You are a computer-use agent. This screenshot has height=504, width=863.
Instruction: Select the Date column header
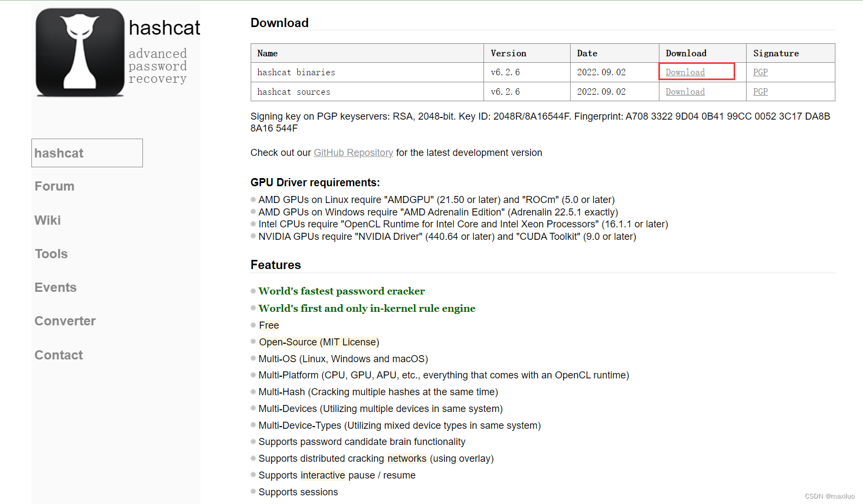(x=614, y=53)
